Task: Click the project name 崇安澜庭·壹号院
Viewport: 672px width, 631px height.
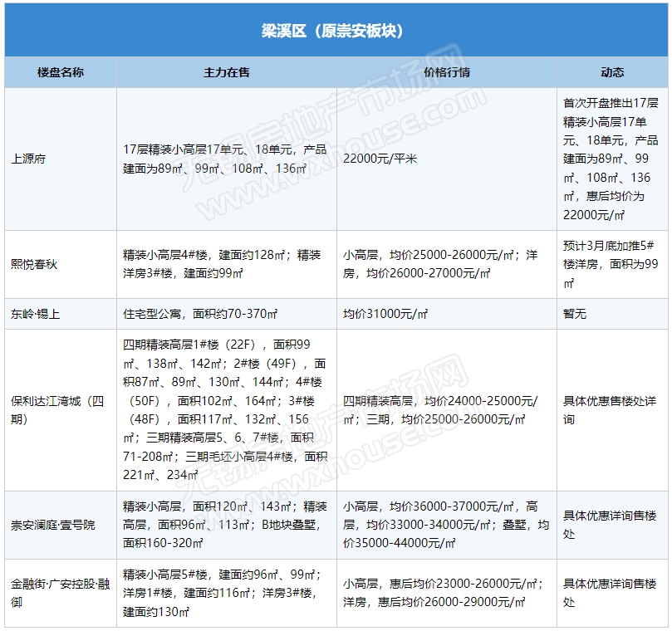Action: 53,525
